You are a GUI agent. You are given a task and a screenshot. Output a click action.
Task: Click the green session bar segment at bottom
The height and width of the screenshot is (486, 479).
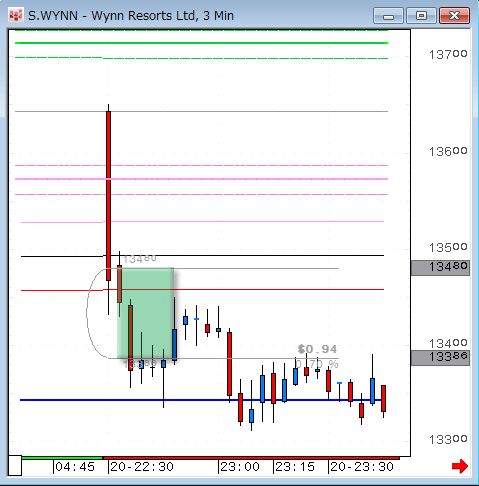(62, 458)
